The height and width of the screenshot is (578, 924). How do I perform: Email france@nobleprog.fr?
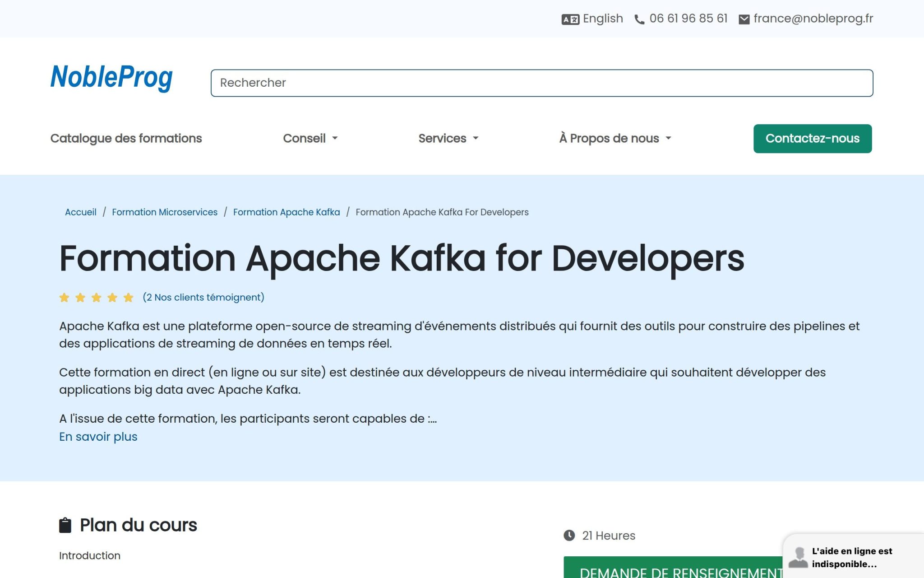(813, 19)
